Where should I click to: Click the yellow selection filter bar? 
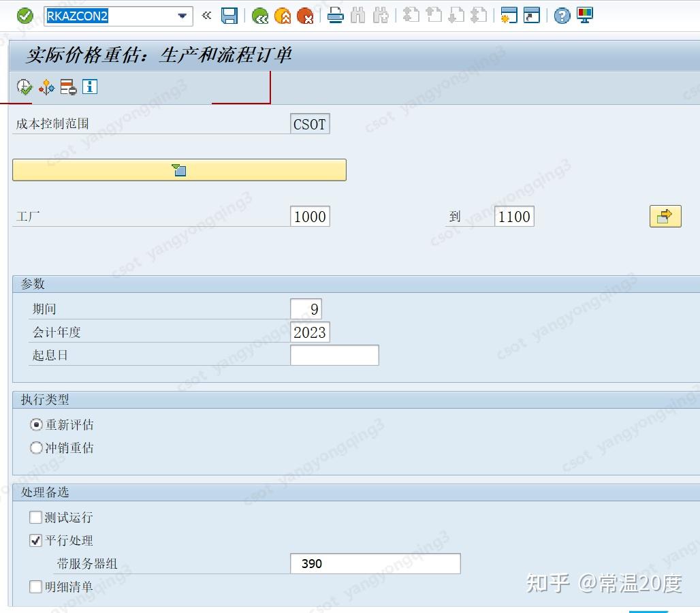click(x=179, y=170)
